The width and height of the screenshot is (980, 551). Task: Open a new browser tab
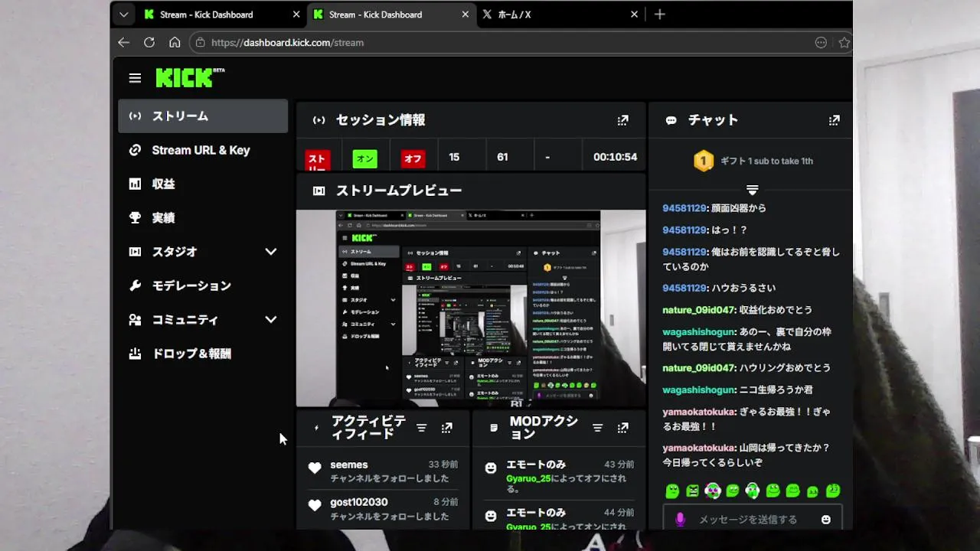click(660, 15)
